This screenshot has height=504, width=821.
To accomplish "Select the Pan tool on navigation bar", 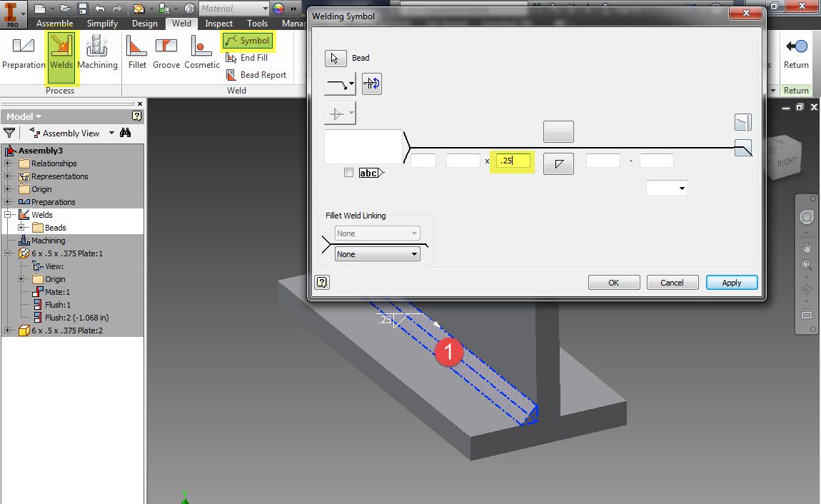I will point(806,247).
